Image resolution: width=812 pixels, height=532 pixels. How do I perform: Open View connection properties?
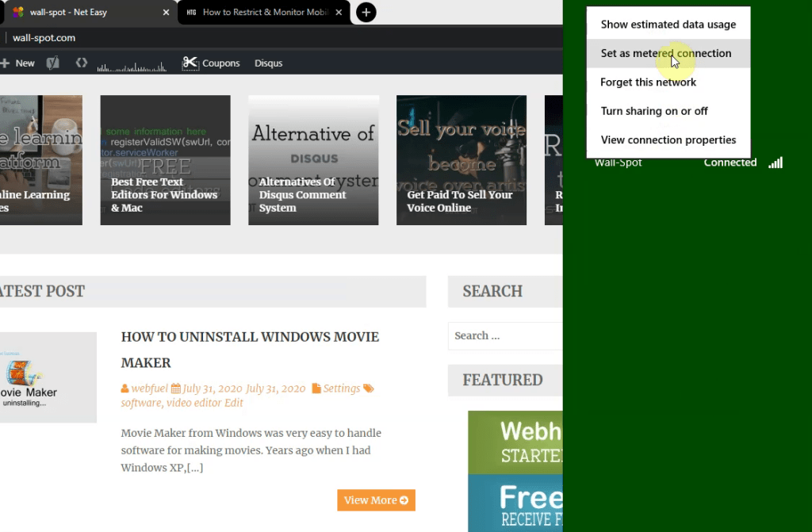point(668,140)
